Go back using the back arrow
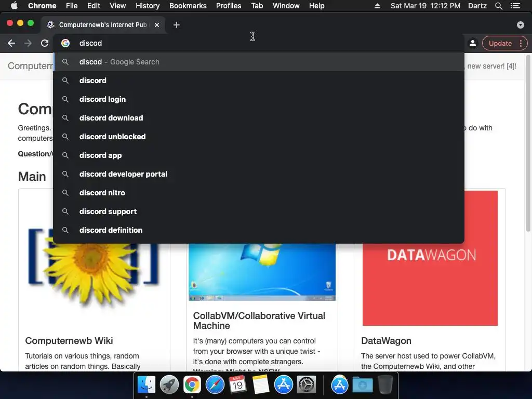 [x=11, y=43]
